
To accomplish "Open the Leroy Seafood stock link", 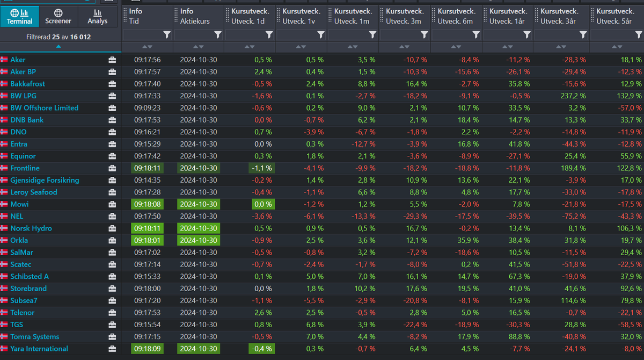I will click(34, 192).
